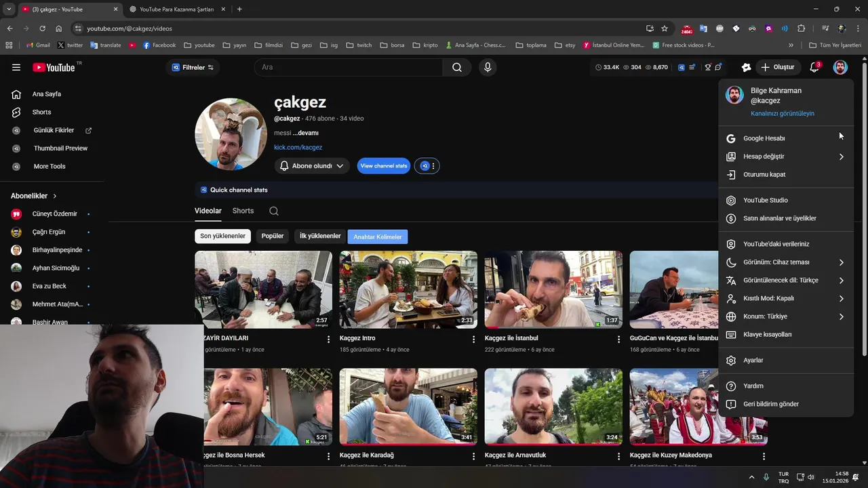
Task: Open options for ZAYİR DAYILARI video
Action: click(328, 339)
